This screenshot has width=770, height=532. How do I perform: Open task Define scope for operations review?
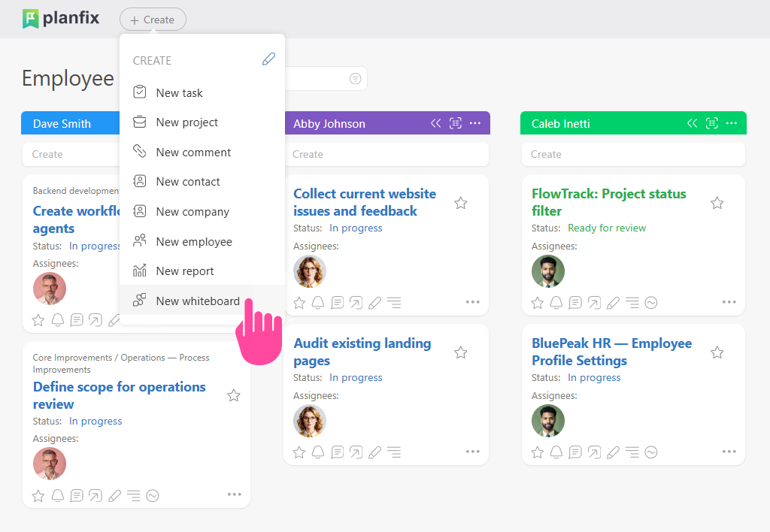(120, 395)
